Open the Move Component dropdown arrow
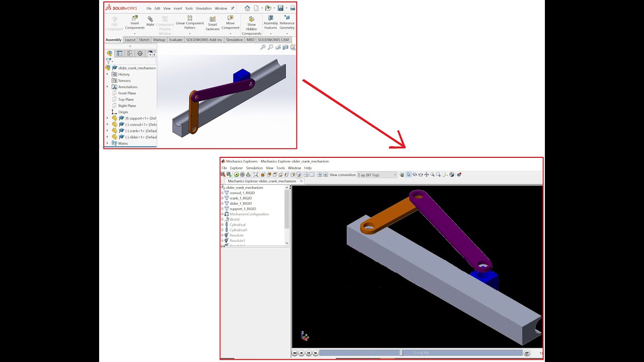This screenshot has width=644, height=362. pos(230,34)
